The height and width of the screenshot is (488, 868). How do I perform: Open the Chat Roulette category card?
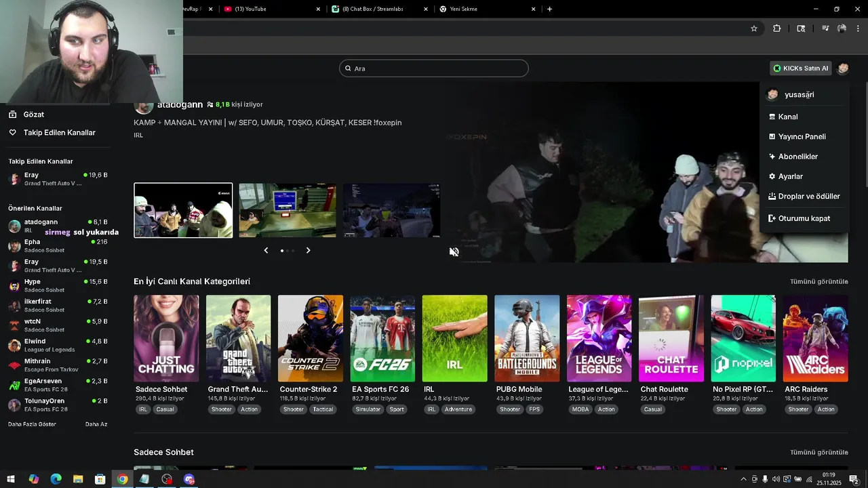point(671,338)
